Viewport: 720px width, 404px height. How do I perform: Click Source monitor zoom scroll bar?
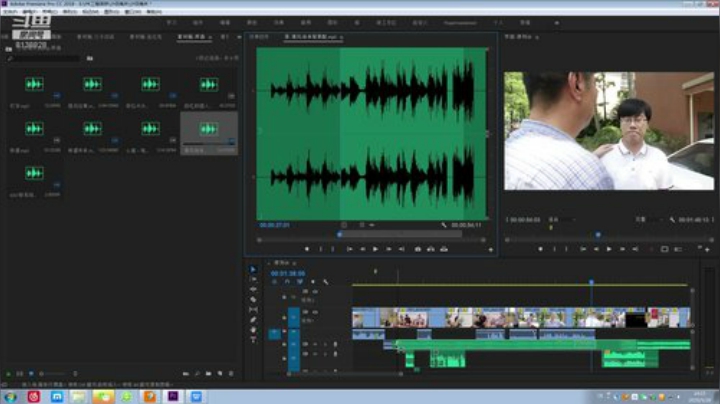371,240
